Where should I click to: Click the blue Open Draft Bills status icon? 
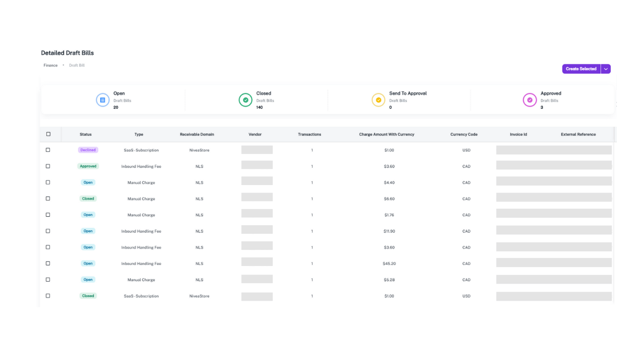(x=103, y=100)
